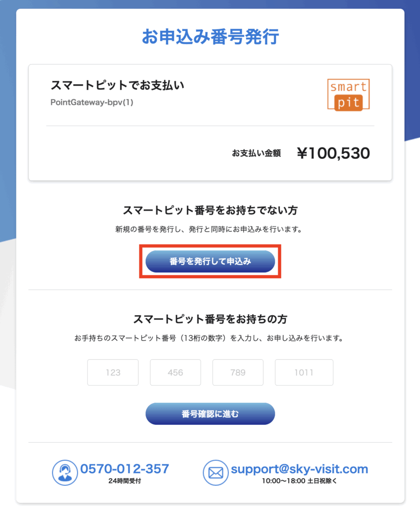Click the お申込み番号発行 page title
Screen dimensions: 420x510
pyautogui.click(x=210, y=36)
